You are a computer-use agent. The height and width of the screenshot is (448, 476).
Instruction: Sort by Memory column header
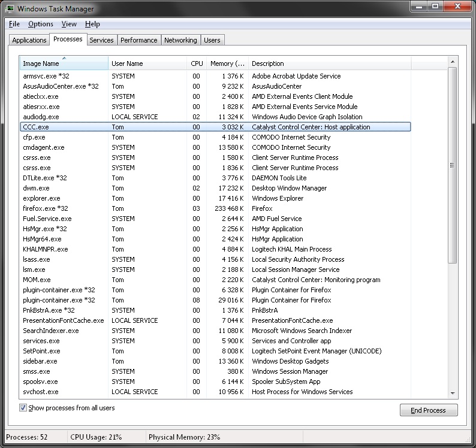(x=227, y=63)
